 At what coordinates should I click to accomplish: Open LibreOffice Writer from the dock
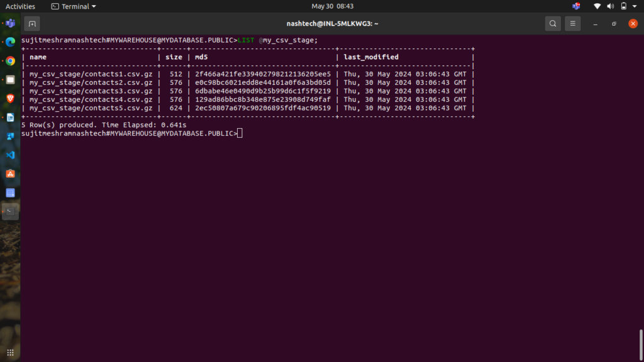(10, 118)
